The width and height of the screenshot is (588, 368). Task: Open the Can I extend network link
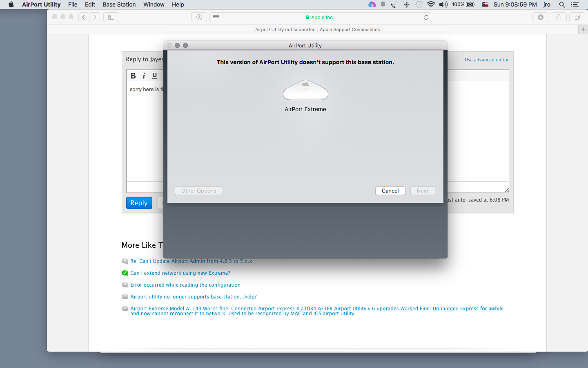pyautogui.click(x=180, y=273)
